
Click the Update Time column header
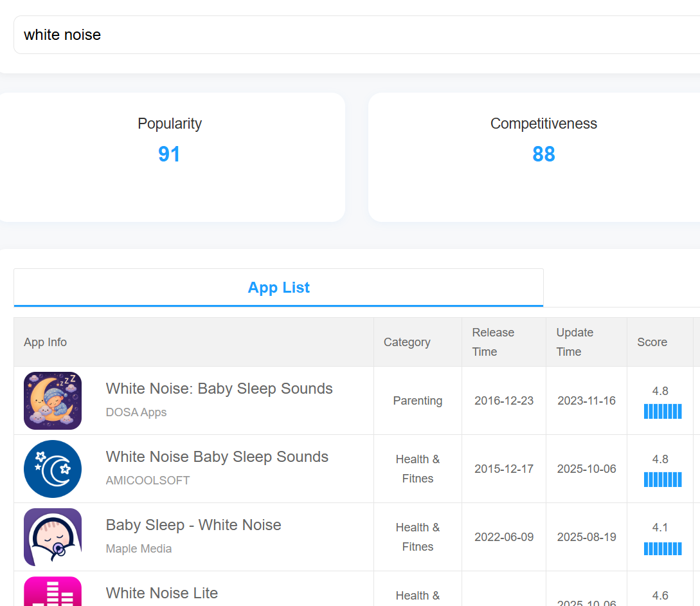point(575,342)
